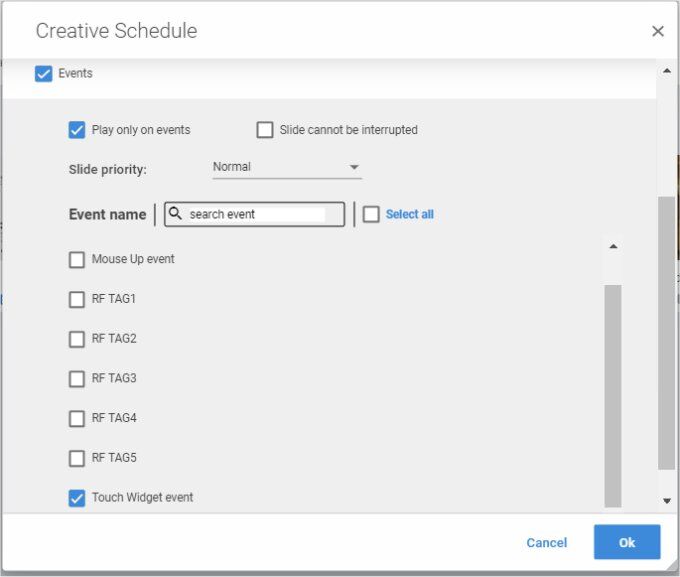Check the Mouse Up event box

coord(77,260)
